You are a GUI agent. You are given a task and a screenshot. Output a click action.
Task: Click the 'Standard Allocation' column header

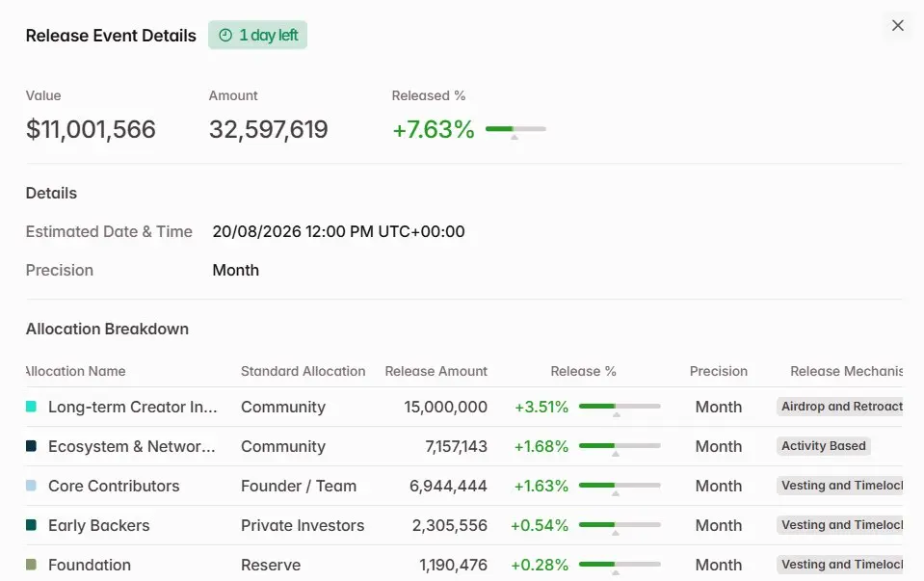tap(303, 371)
